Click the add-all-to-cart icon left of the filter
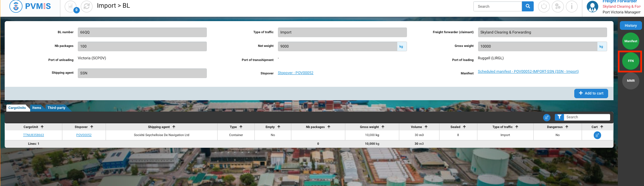 [x=547, y=117]
